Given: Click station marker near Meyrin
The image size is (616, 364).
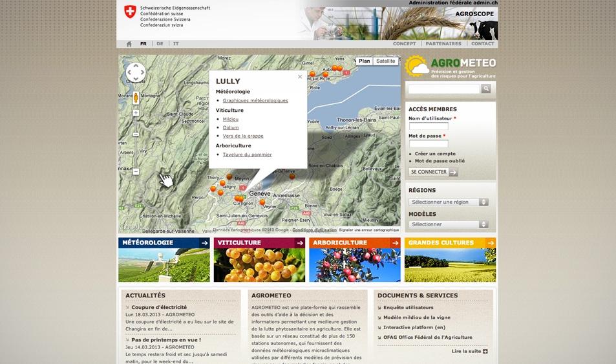Looking at the screenshot, I should pyautogui.click(x=229, y=177).
